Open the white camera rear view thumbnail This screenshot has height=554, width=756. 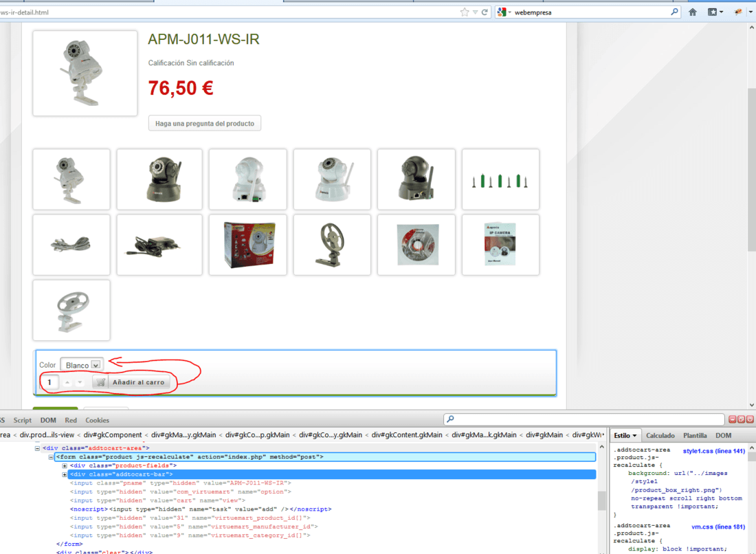coord(248,179)
